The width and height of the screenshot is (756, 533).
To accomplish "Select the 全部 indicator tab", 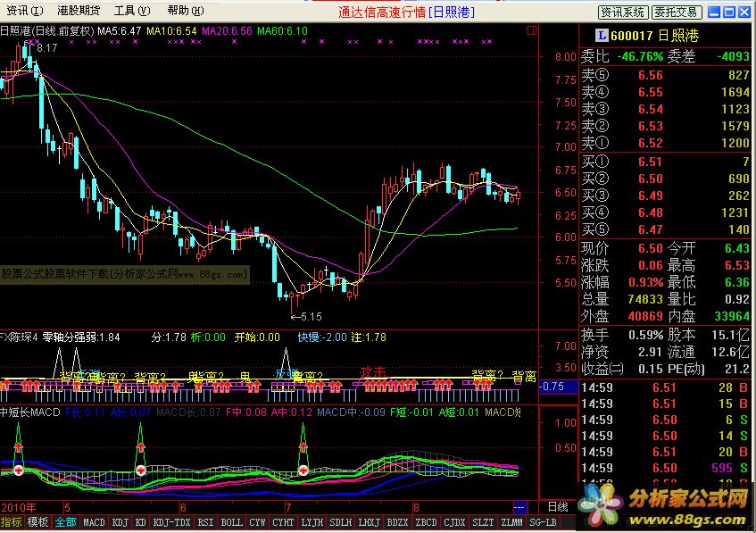I will (x=65, y=522).
